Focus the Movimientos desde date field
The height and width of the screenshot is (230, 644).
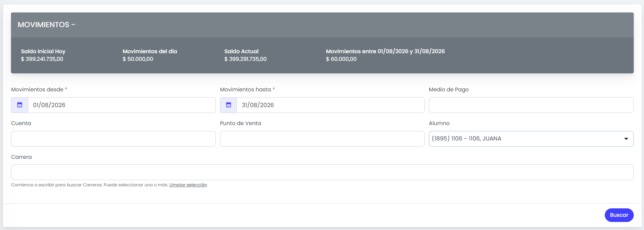click(x=122, y=105)
